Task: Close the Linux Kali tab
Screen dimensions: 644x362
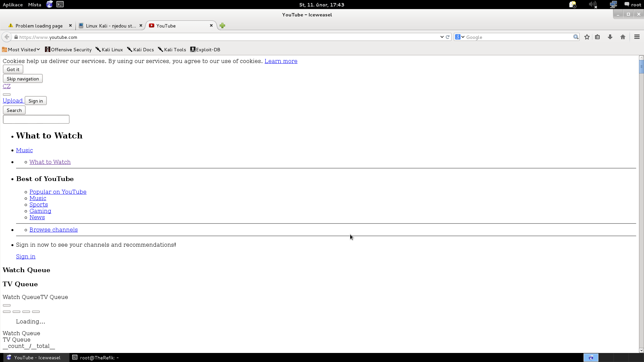Action: pos(141,25)
